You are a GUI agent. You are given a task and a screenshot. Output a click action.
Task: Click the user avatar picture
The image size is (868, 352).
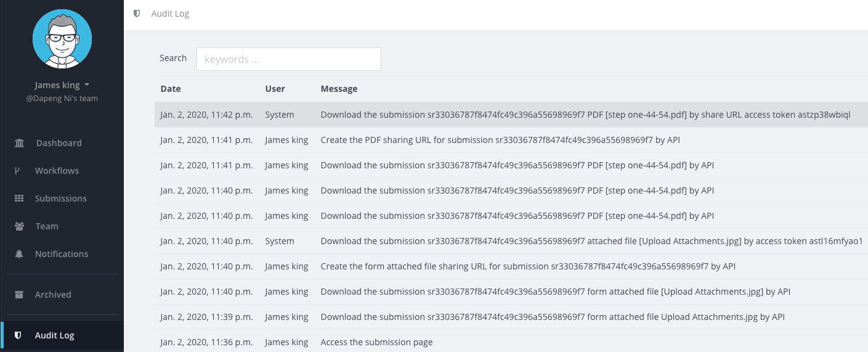[62, 39]
